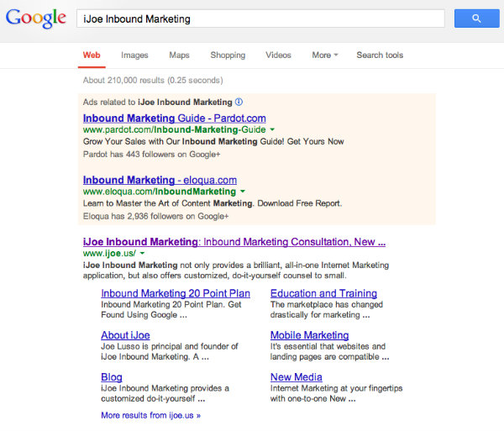Click the www.eloqua.com green URL text
This screenshot has height=431, width=504.
pos(160,192)
